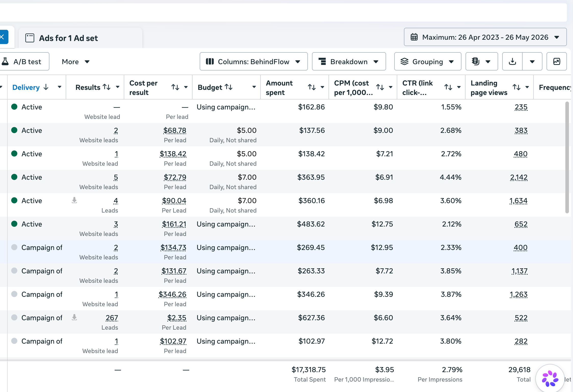Click landing page views 2,142
573x392 pixels.
pyautogui.click(x=519, y=177)
